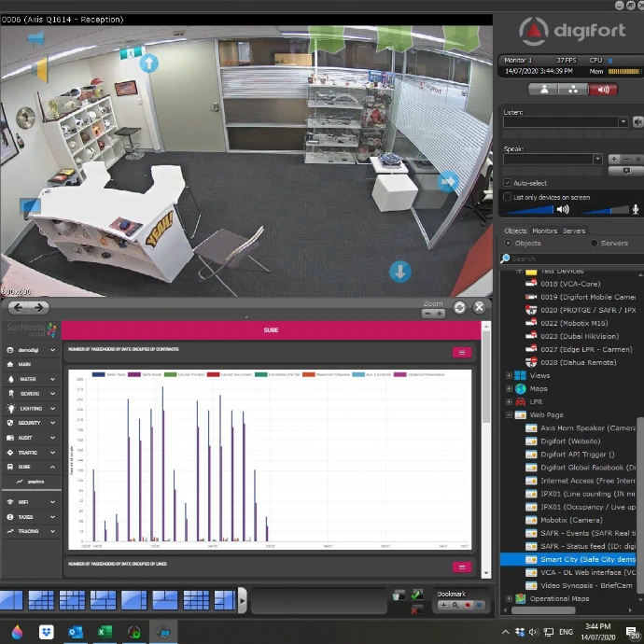
Task: Refresh the embedded web page
Action: 459,308
